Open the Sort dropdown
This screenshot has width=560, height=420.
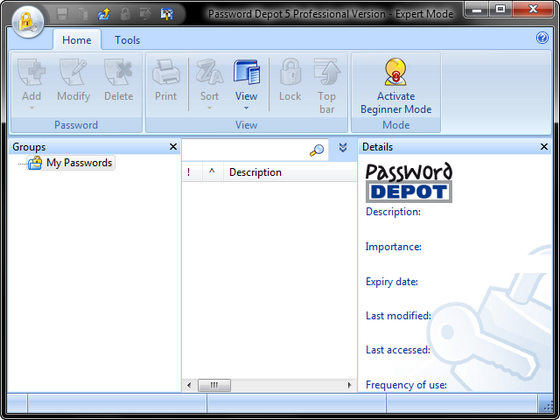pyautogui.click(x=209, y=85)
